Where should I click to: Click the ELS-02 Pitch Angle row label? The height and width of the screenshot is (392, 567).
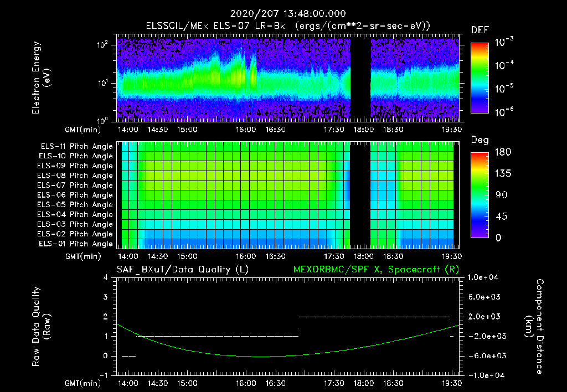point(75,234)
